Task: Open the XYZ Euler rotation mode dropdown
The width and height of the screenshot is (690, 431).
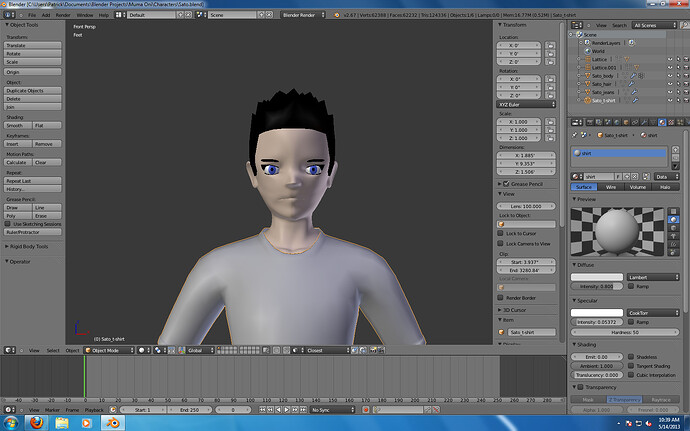Action: pos(526,104)
